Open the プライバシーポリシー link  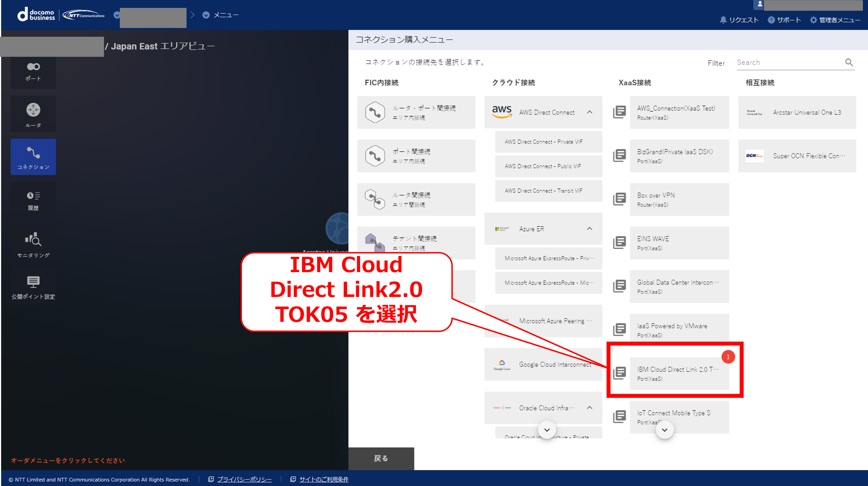point(244,479)
